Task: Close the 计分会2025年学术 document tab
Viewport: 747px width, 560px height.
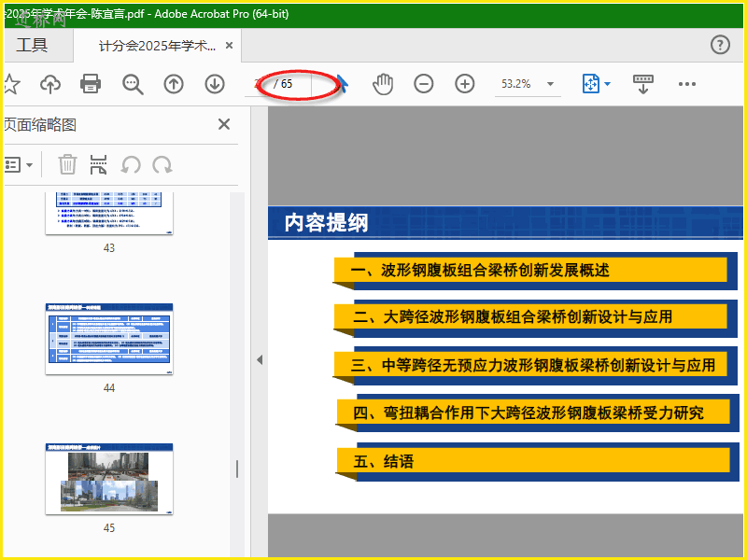Action: (x=229, y=45)
